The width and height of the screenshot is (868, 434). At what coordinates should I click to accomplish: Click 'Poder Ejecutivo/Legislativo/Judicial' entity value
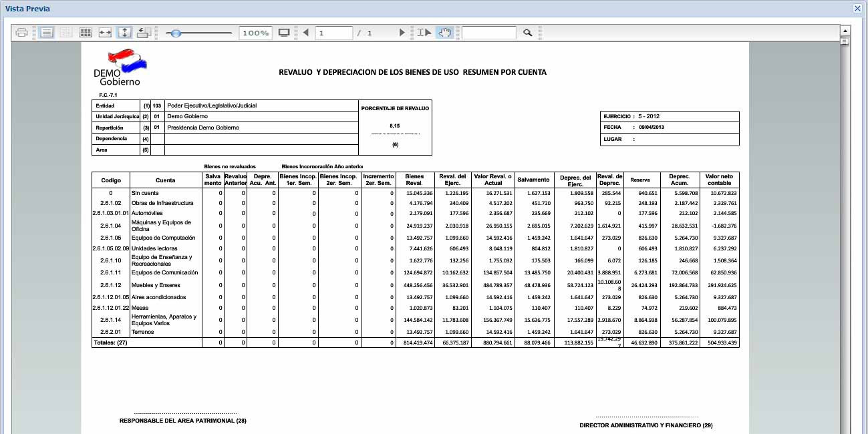pyautogui.click(x=212, y=105)
